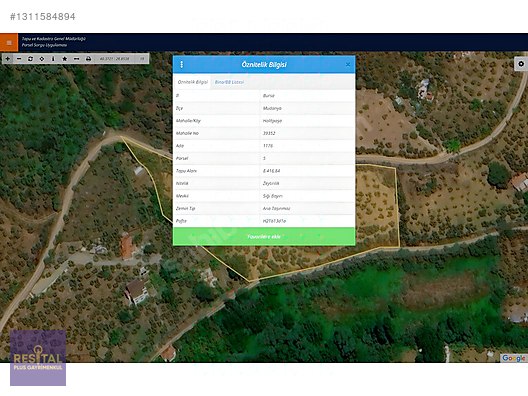
Task: Select the 'Zeytinlik' nitelik value
Action: [271, 183]
